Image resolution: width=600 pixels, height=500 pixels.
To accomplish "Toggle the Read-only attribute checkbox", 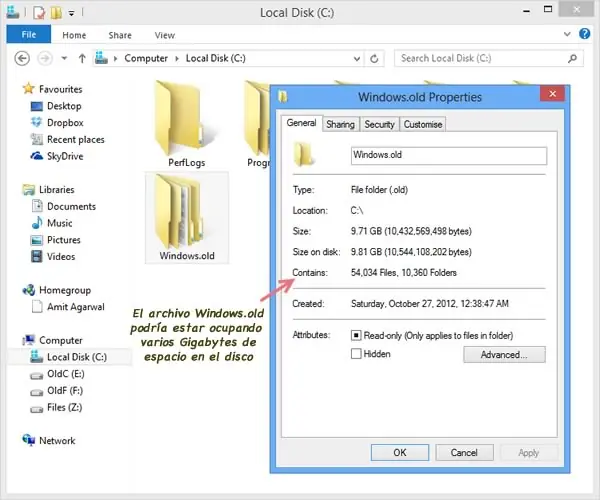I will [356, 335].
